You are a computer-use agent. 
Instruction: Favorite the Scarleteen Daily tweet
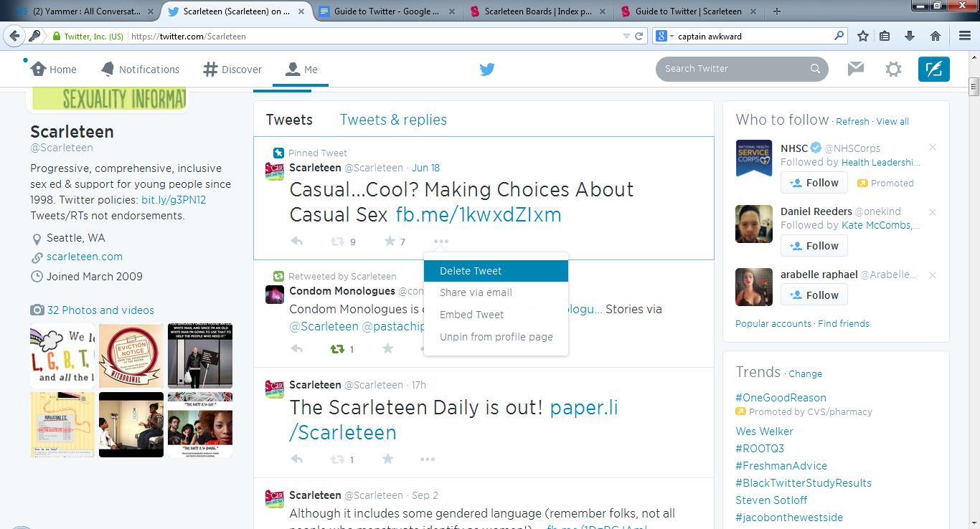pos(388,459)
